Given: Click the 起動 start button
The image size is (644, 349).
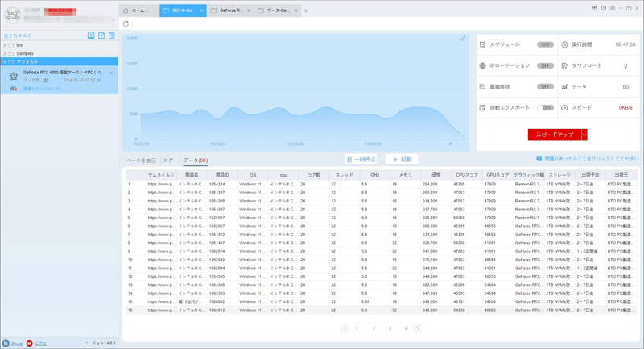Looking at the screenshot, I should (x=402, y=159).
